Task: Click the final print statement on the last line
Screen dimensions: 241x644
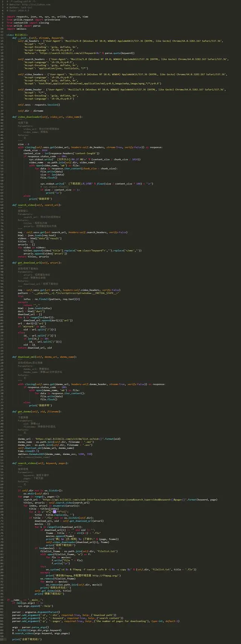Action: coord(27,639)
